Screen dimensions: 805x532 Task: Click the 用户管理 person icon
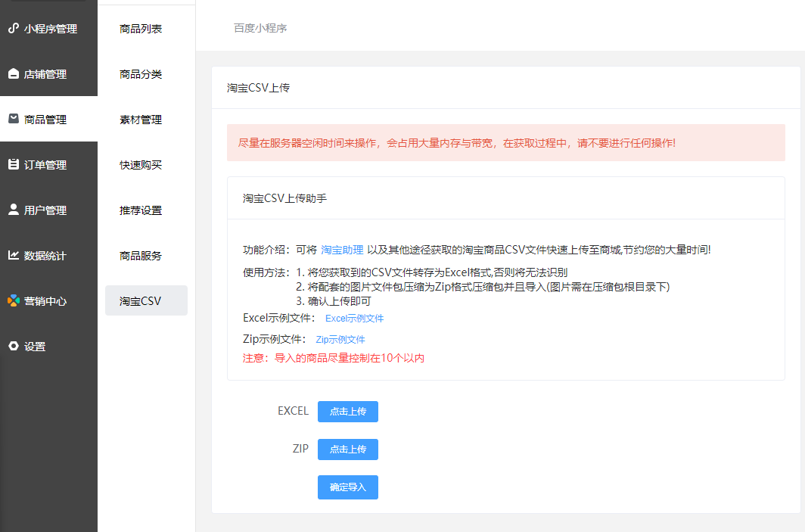coord(14,210)
